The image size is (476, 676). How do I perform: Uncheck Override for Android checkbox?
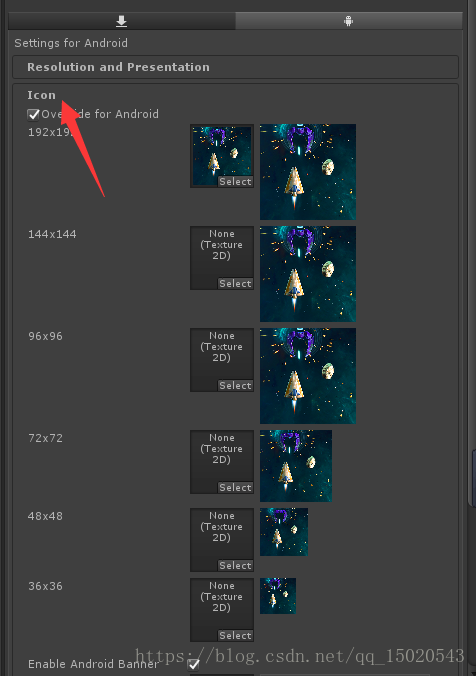33,114
